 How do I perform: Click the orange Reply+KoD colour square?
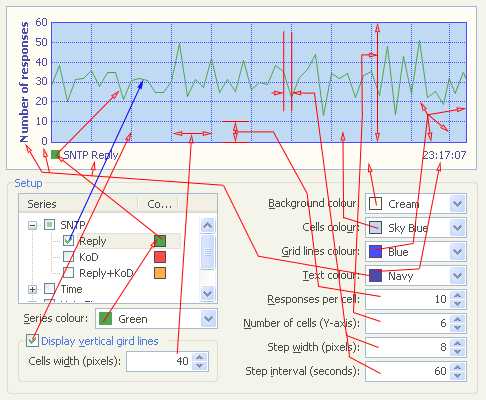[160, 273]
